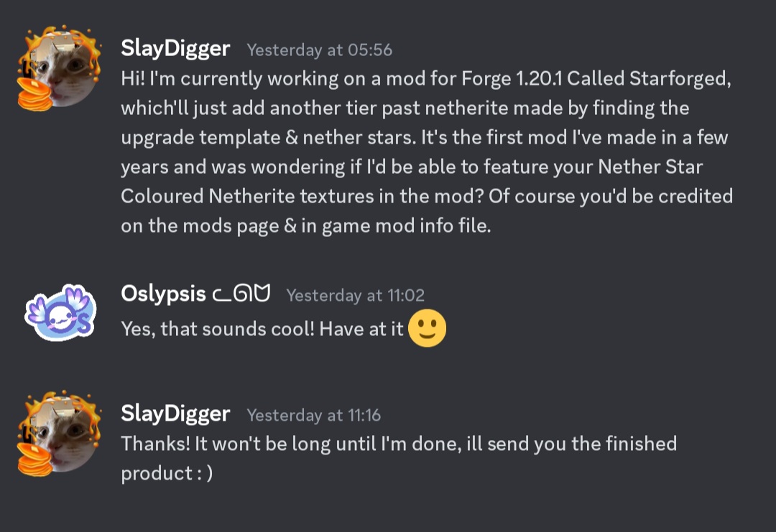Open the SlayDigger username on the 05:56 message
This screenshot has height=532, width=776.
175,49
